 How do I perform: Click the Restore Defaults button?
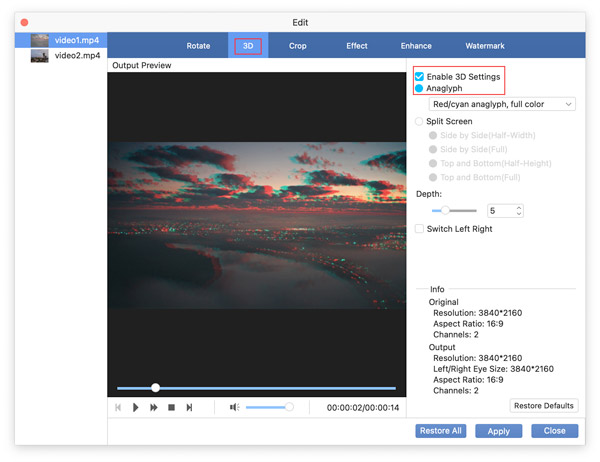(544, 406)
